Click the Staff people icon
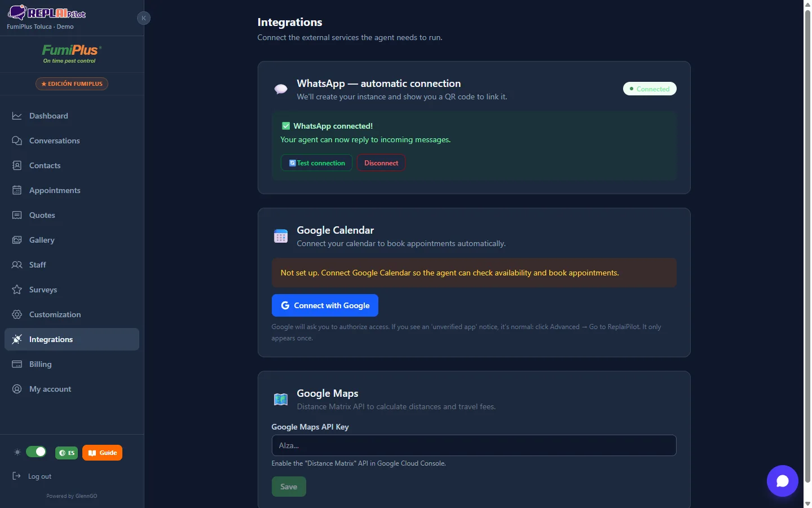The width and height of the screenshot is (812, 508). point(17,265)
